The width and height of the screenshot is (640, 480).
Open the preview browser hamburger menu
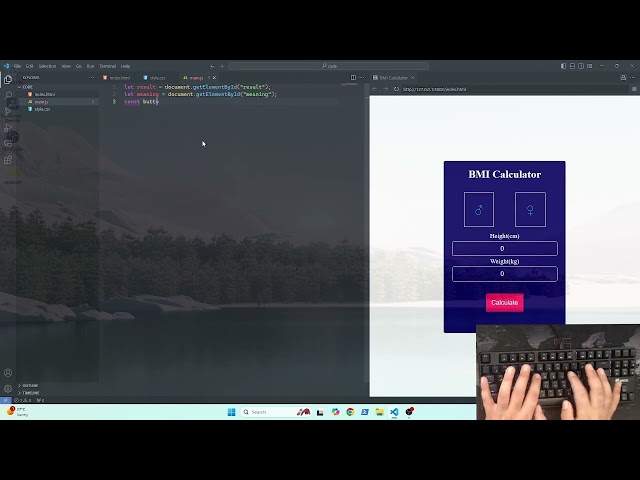634,89
